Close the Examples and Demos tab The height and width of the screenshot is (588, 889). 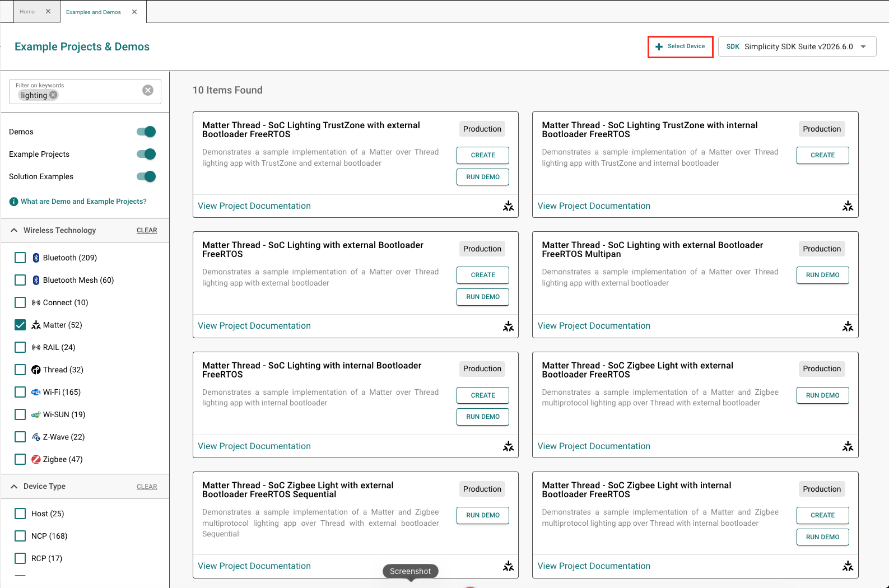click(x=134, y=12)
